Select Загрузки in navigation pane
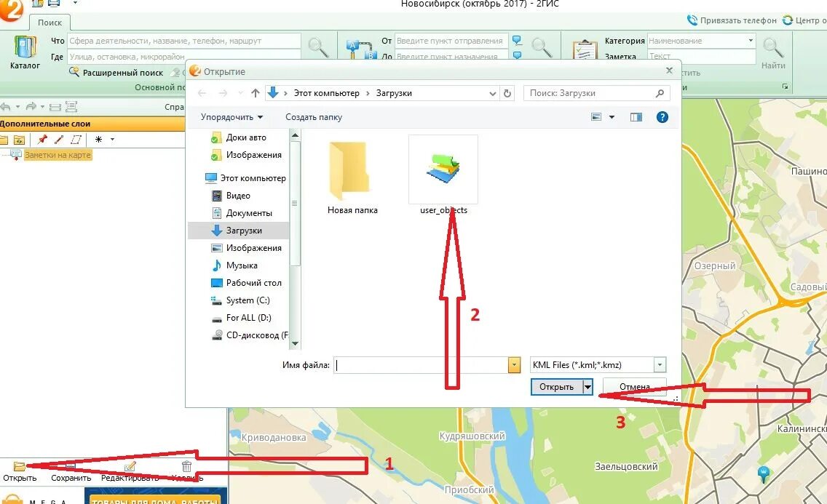The image size is (827, 504). [238, 230]
